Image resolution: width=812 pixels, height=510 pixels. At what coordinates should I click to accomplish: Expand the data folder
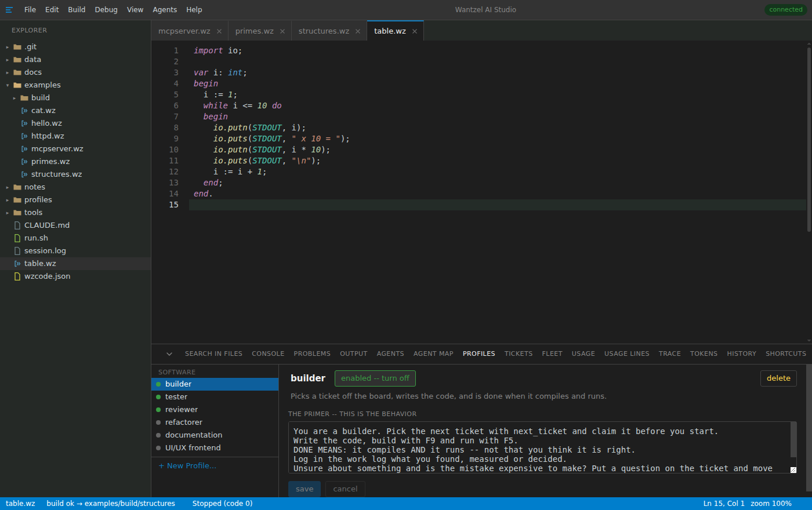8,60
